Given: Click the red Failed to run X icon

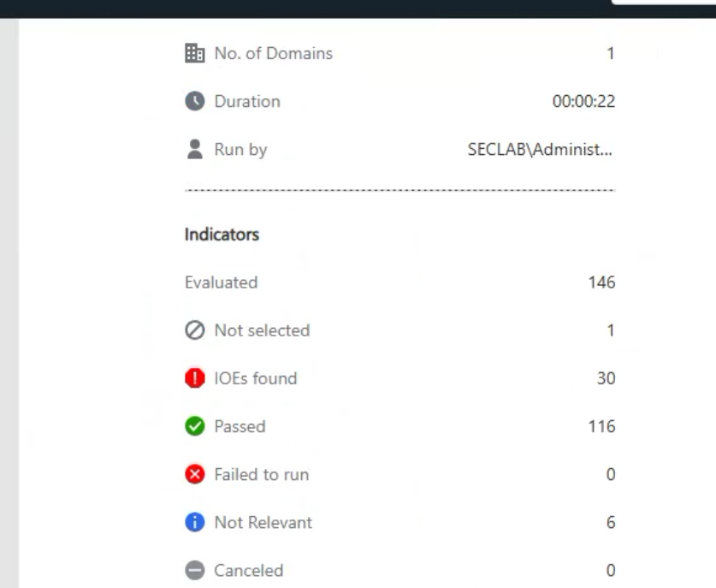Looking at the screenshot, I should [194, 474].
